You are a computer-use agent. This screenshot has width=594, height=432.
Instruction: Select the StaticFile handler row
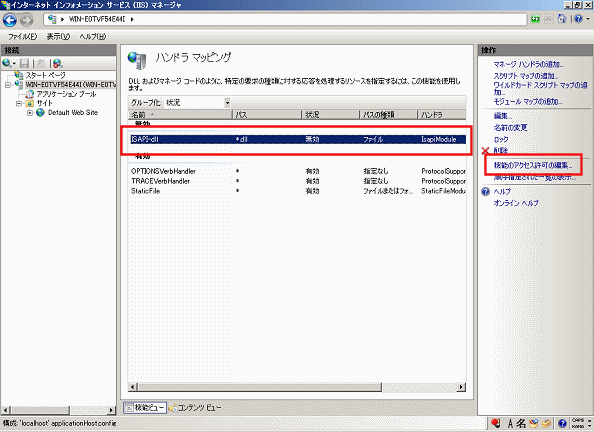298,191
